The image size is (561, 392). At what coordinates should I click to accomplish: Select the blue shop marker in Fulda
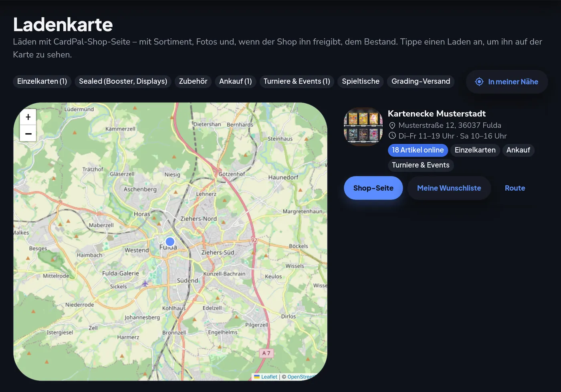click(170, 241)
